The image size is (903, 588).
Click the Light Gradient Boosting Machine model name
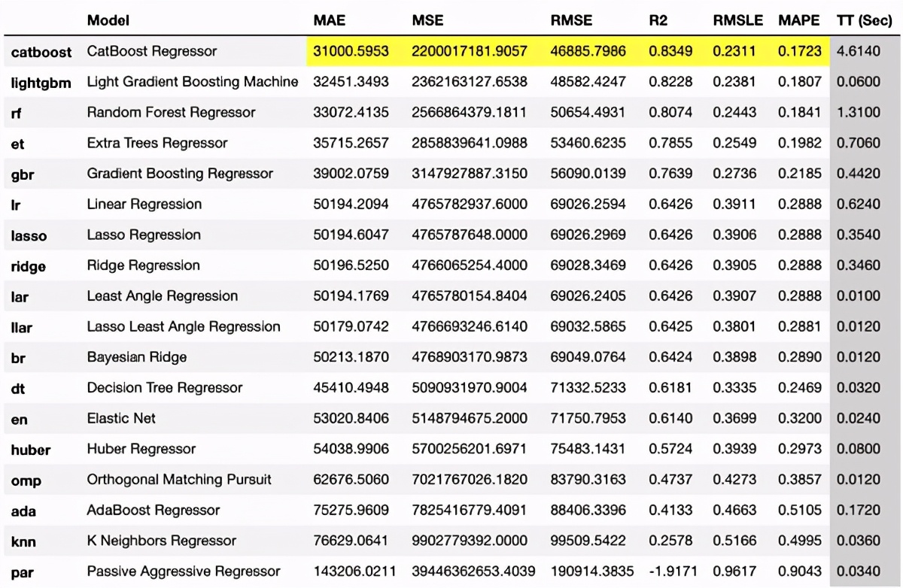193,81
